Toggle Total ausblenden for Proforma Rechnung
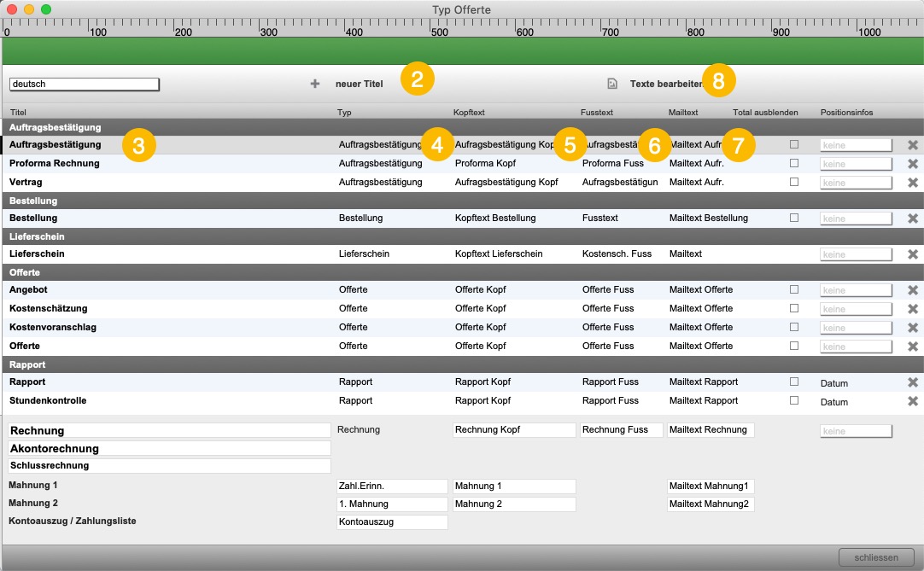Image resolution: width=924 pixels, height=571 pixels. (x=793, y=163)
